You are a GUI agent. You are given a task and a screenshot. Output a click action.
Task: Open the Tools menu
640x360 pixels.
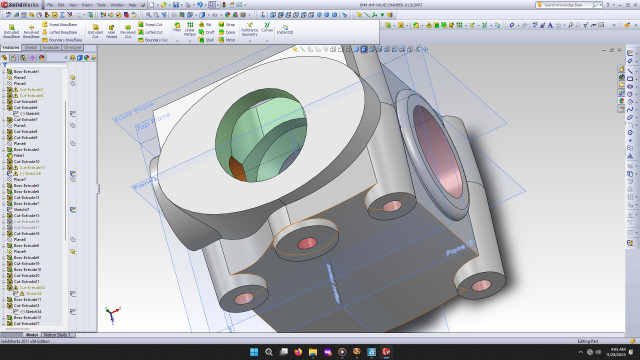tap(101, 5)
